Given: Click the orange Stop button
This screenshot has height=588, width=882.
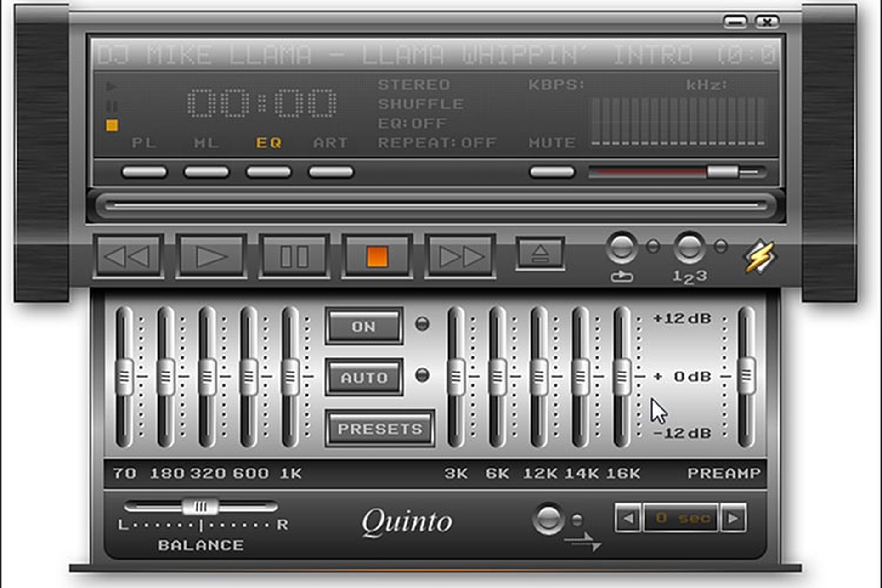Looking at the screenshot, I should coord(377,256).
